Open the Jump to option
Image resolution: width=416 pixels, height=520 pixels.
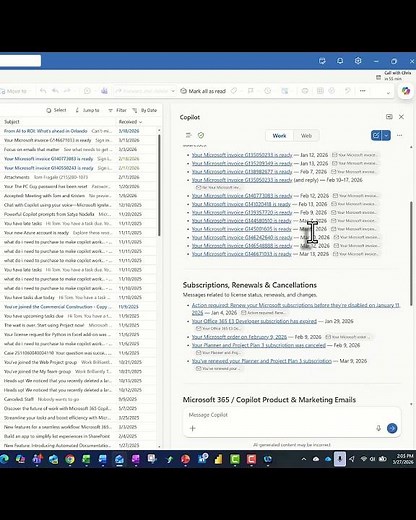[x=88, y=110]
